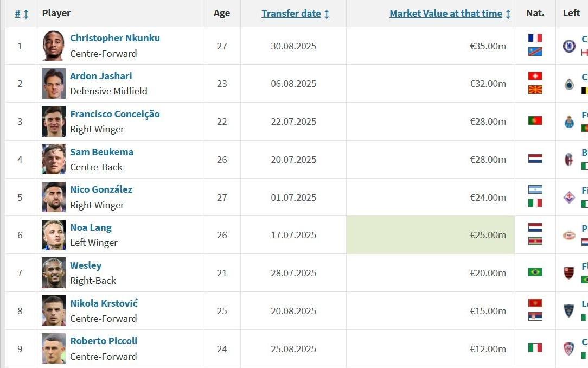
Task: Click the Bologna crest in Beukema row
Action: pos(569,160)
